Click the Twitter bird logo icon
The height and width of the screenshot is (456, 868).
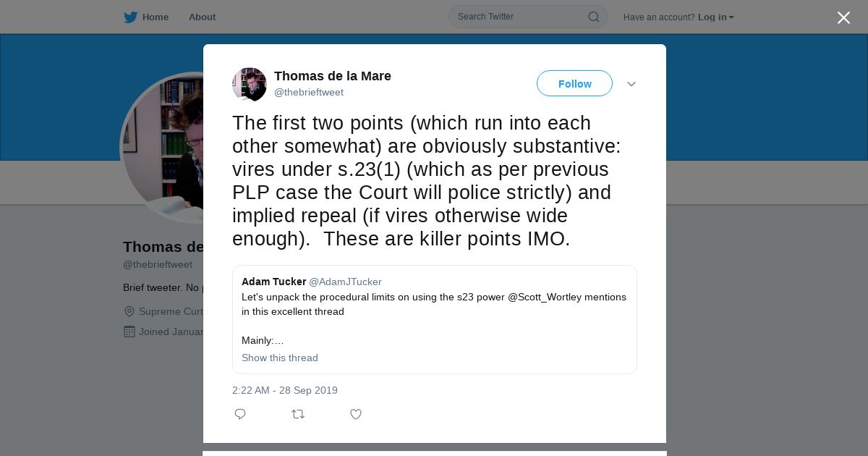pyautogui.click(x=130, y=17)
